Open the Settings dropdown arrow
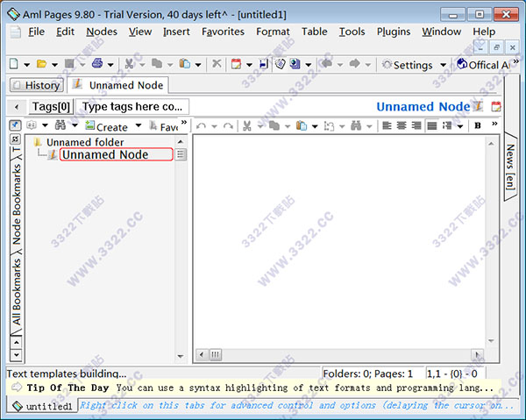 pyautogui.click(x=443, y=65)
